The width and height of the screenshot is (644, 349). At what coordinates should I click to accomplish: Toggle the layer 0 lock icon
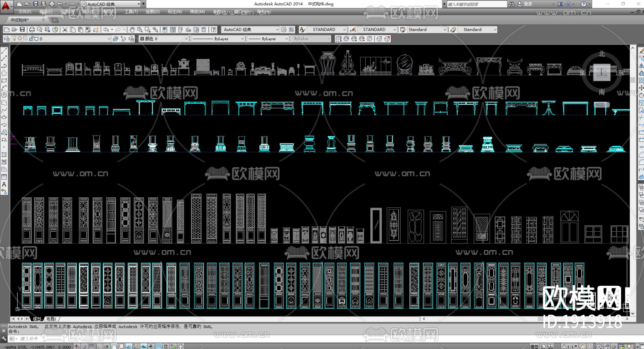point(31,39)
